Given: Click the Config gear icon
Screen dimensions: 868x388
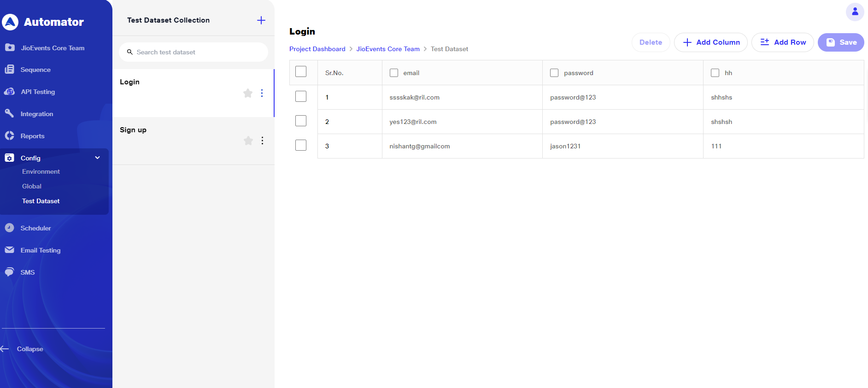Looking at the screenshot, I should 9,158.
